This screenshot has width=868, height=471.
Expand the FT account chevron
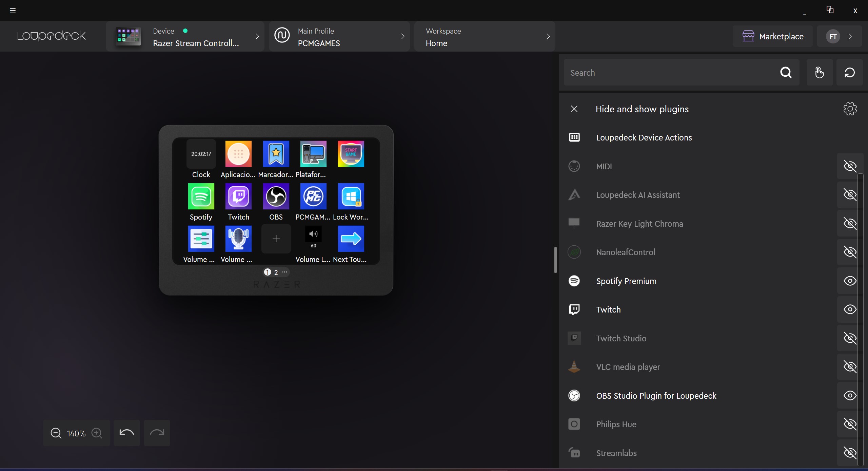click(850, 36)
